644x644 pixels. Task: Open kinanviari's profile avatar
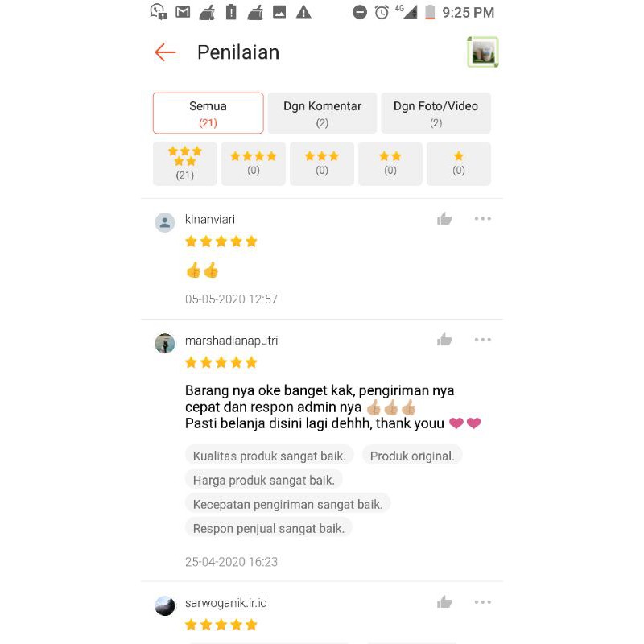tap(165, 223)
